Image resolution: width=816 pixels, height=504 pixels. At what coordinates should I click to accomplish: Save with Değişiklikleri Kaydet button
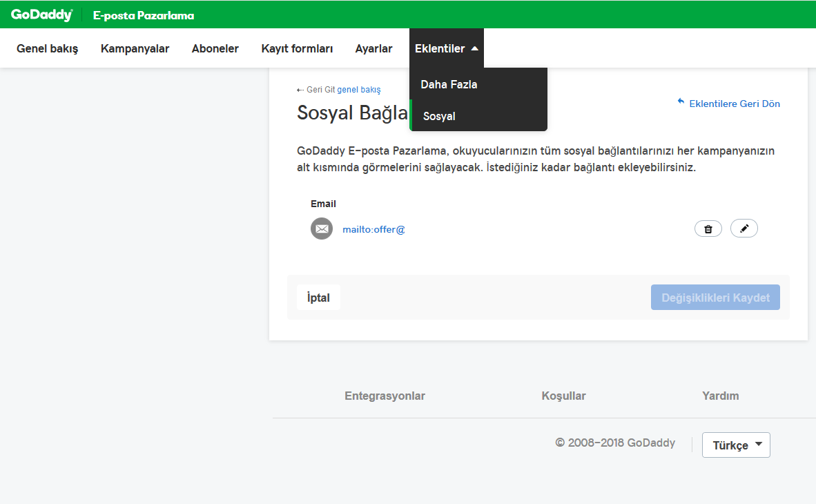(716, 298)
